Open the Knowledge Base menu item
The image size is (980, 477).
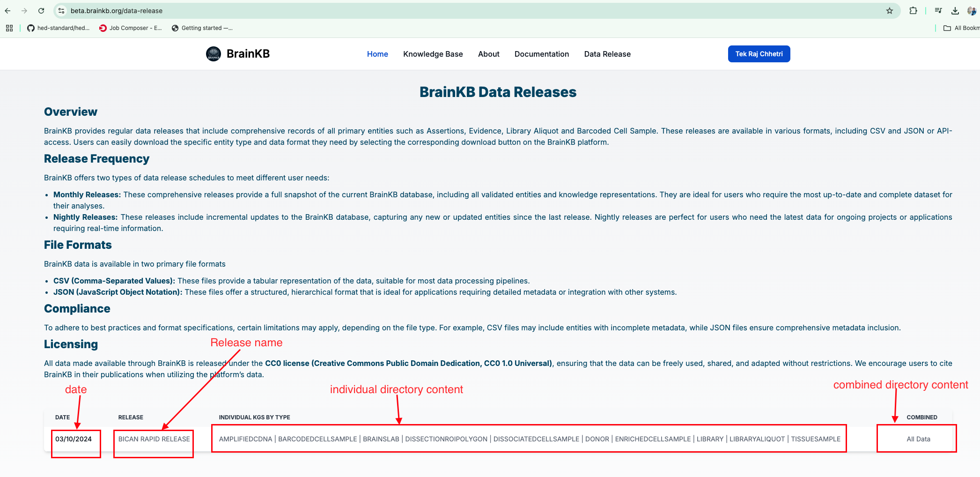pyautogui.click(x=433, y=54)
